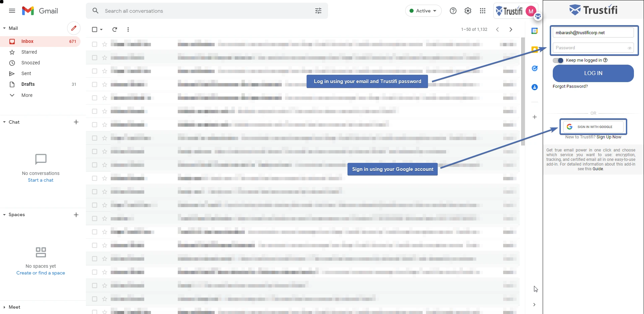Open Google Tasks side panel icon
This screenshot has width=644, height=314.
click(x=534, y=68)
